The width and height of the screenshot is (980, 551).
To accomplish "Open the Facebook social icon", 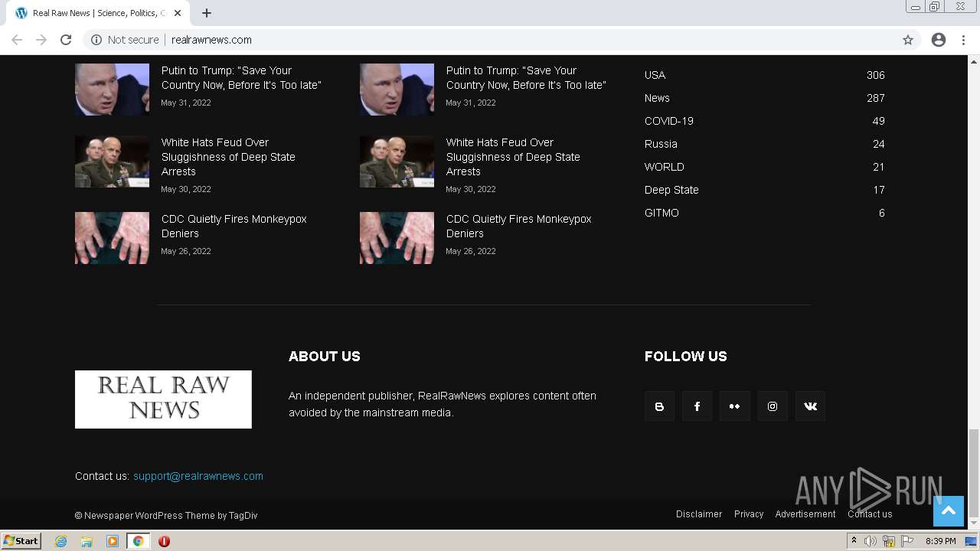I will pyautogui.click(x=697, y=406).
